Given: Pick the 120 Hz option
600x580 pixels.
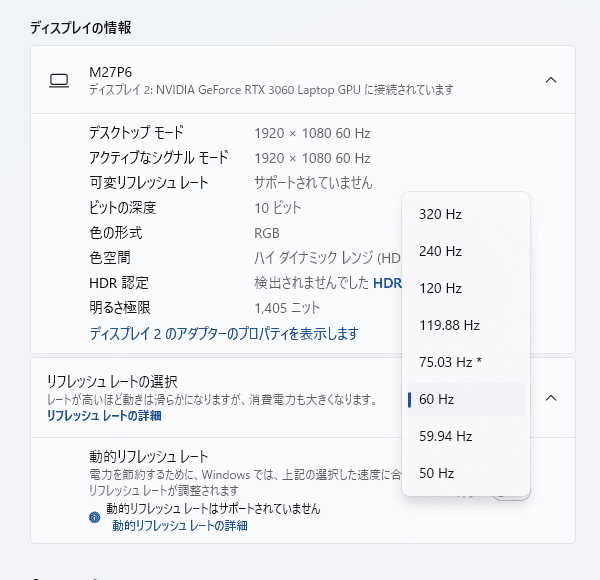Looking at the screenshot, I should (440, 288).
